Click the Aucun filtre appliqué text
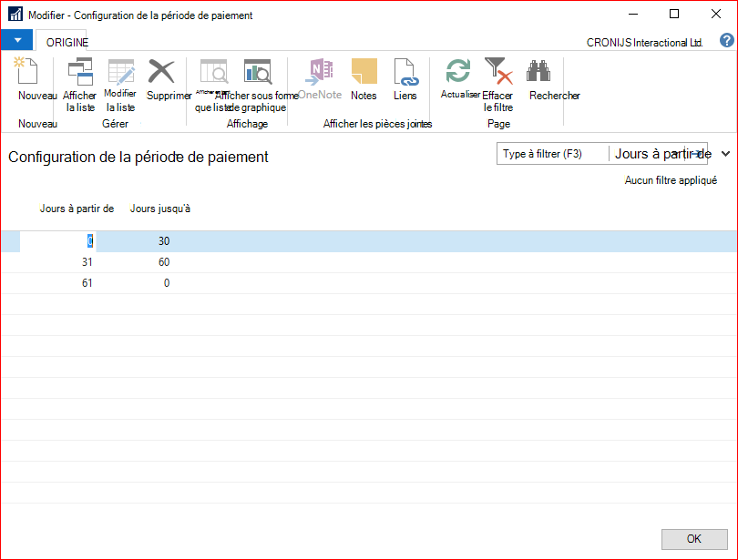Viewport: 738px width, 560px height. click(671, 180)
